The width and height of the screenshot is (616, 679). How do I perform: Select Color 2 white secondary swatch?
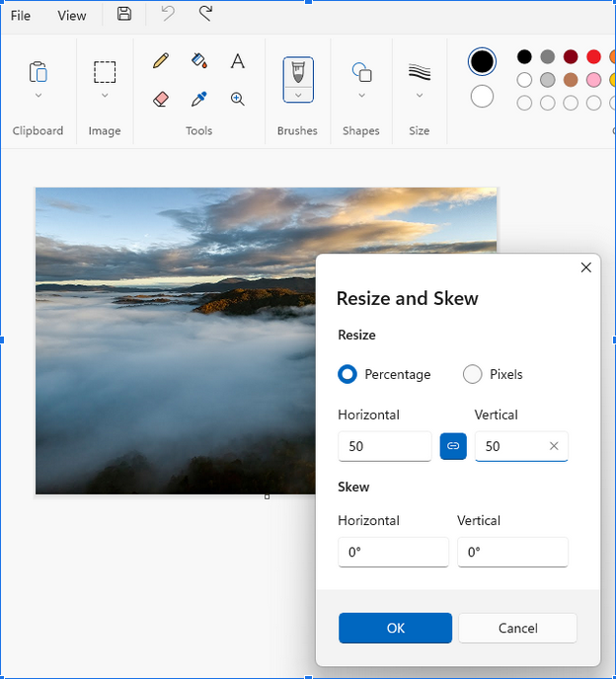click(482, 96)
